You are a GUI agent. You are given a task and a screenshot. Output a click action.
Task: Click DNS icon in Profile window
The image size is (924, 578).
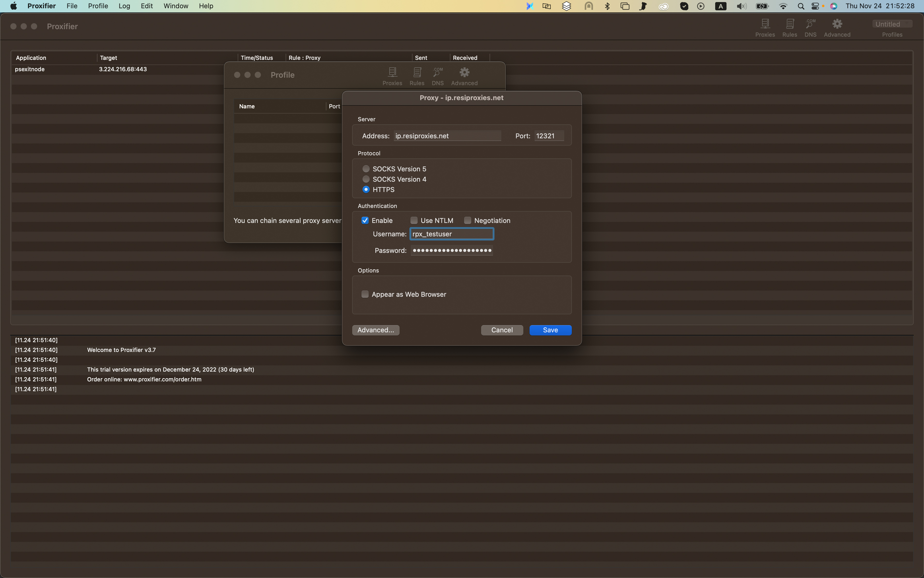pyautogui.click(x=438, y=76)
